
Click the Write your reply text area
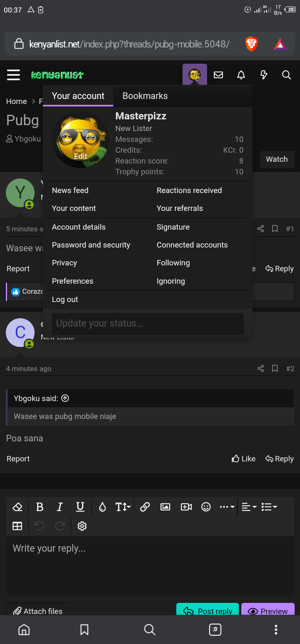pyautogui.click(x=150, y=566)
